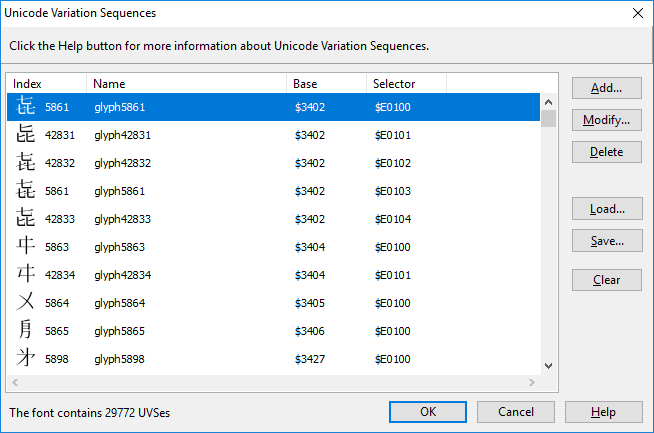Delete the selected variation sequence
The width and height of the screenshot is (654, 433).
click(x=606, y=152)
